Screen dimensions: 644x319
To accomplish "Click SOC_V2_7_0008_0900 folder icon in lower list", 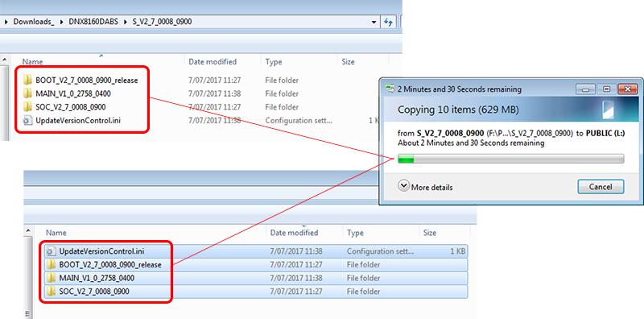I will pos(51,292).
